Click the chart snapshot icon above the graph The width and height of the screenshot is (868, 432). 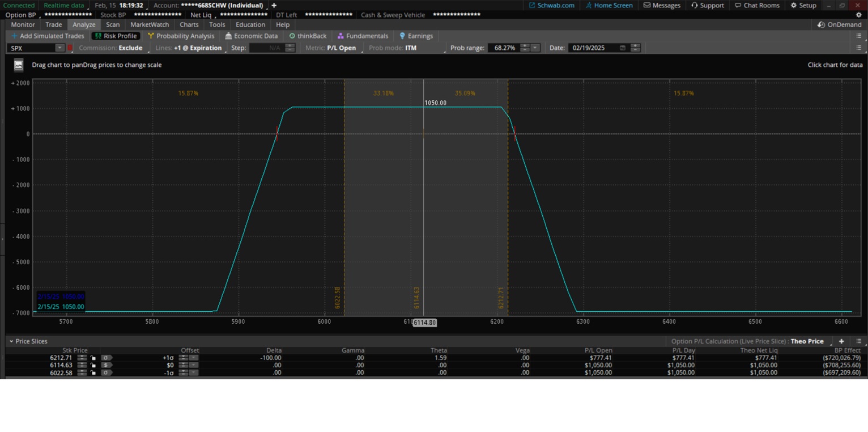coord(19,65)
